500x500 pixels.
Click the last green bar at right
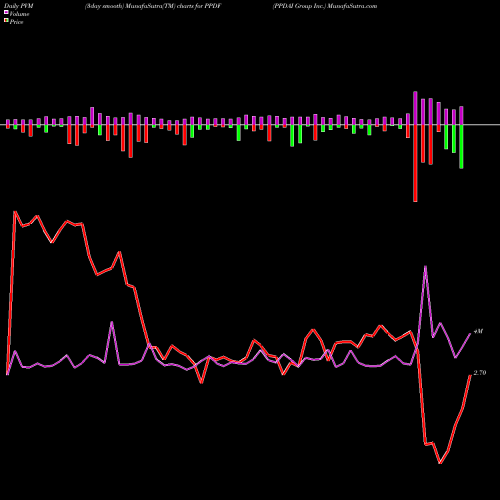(461, 147)
